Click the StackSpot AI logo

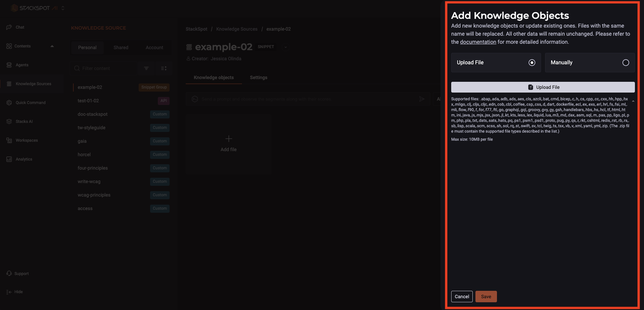[x=34, y=8]
